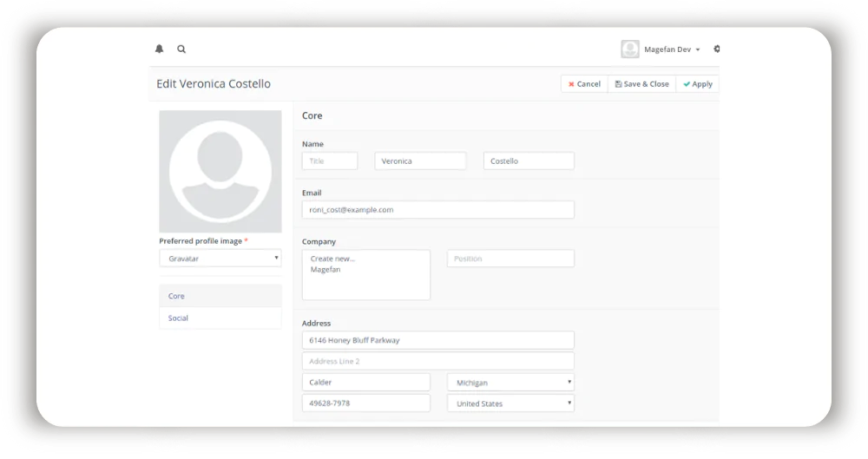
Task: Click the first name field Veronica
Action: pos(420,161)
